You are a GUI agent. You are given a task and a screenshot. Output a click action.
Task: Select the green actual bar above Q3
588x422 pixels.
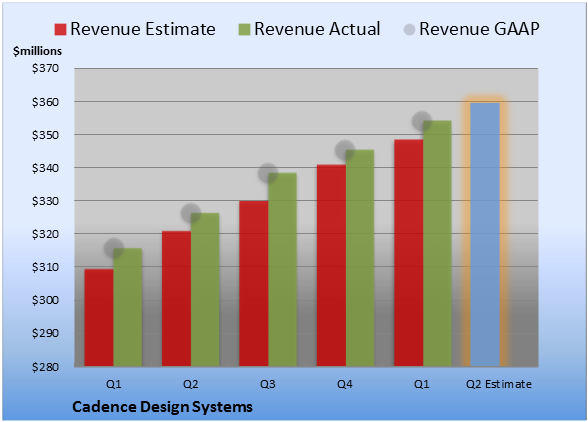tap(282, 269)
